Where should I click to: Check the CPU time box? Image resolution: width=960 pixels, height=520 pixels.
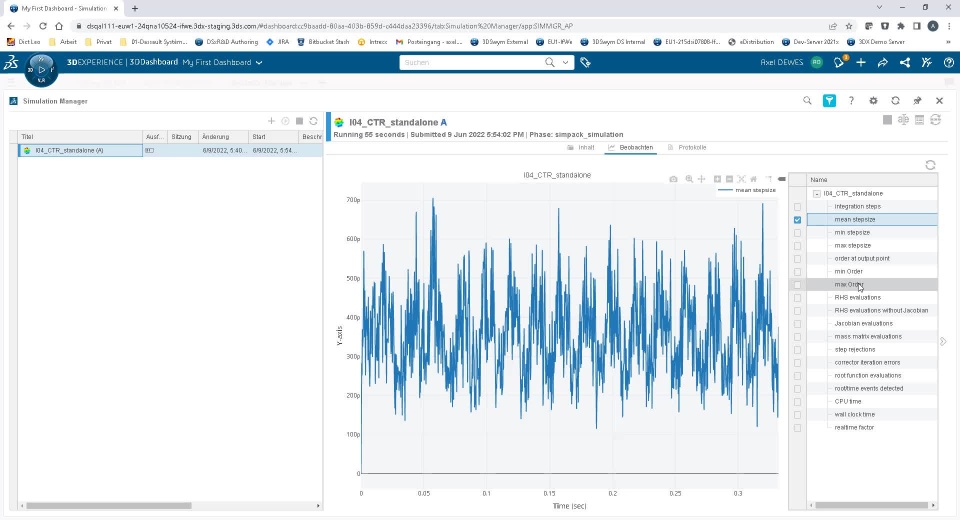point(797,402)
